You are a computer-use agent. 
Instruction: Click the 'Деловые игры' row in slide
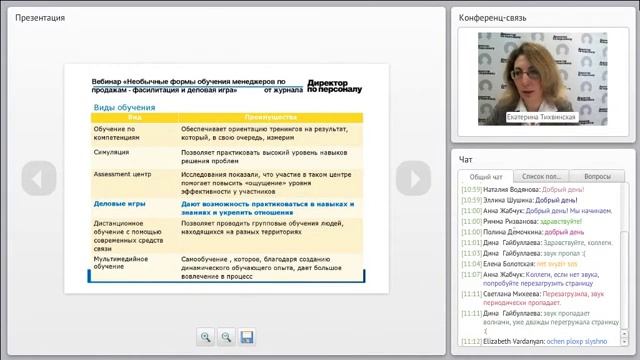coord(227,208)
